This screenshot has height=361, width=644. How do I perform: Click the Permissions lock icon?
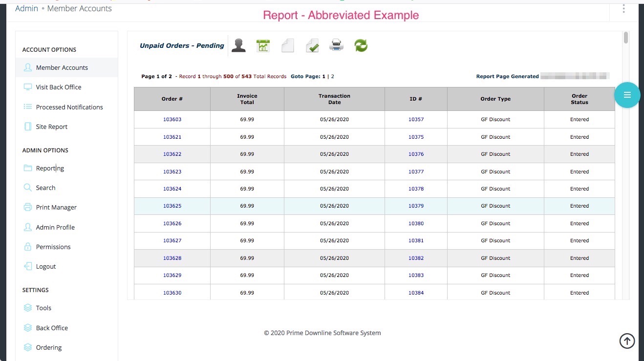(x=28, y=247)
